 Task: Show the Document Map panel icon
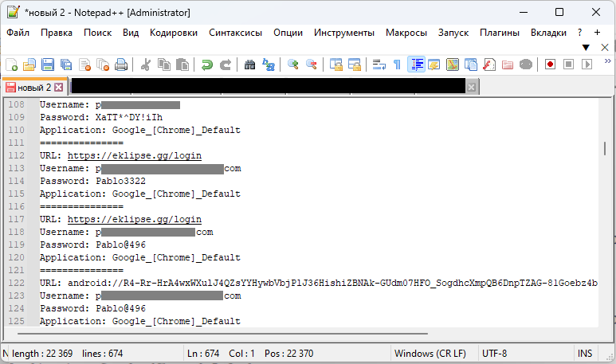(453, 65)
